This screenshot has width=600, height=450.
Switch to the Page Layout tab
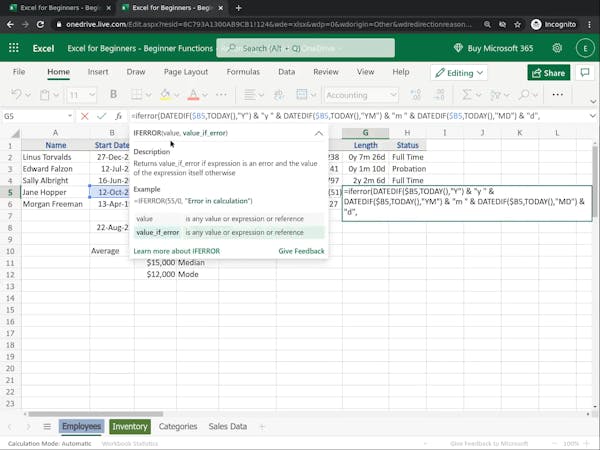click(186, 72)
